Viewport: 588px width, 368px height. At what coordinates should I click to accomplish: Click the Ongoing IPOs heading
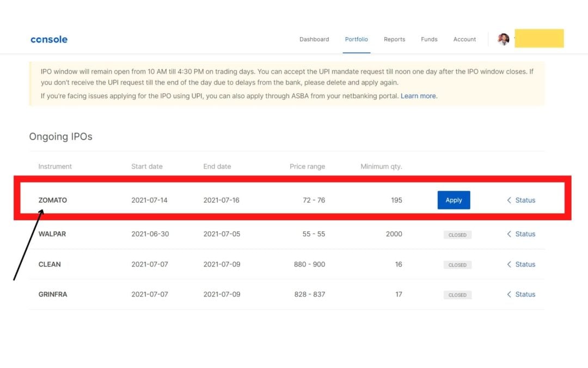[x=61, y=136]
